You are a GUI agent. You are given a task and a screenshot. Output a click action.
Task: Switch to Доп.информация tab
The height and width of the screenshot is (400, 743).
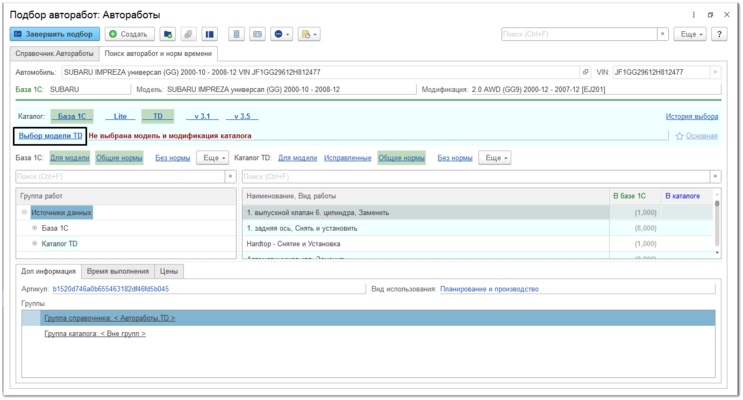[48, 271]
